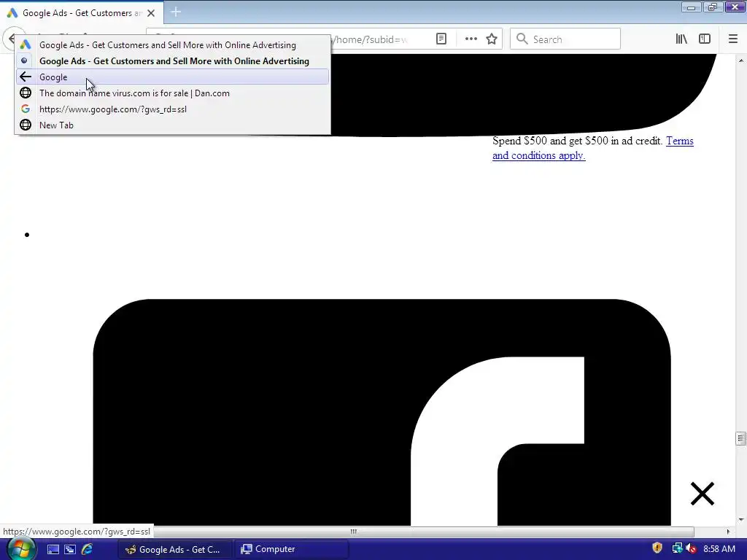Screen dimensions: 747x560
Task: Toggle the sidebars icon in toolbar
Action: coord(705,39)
